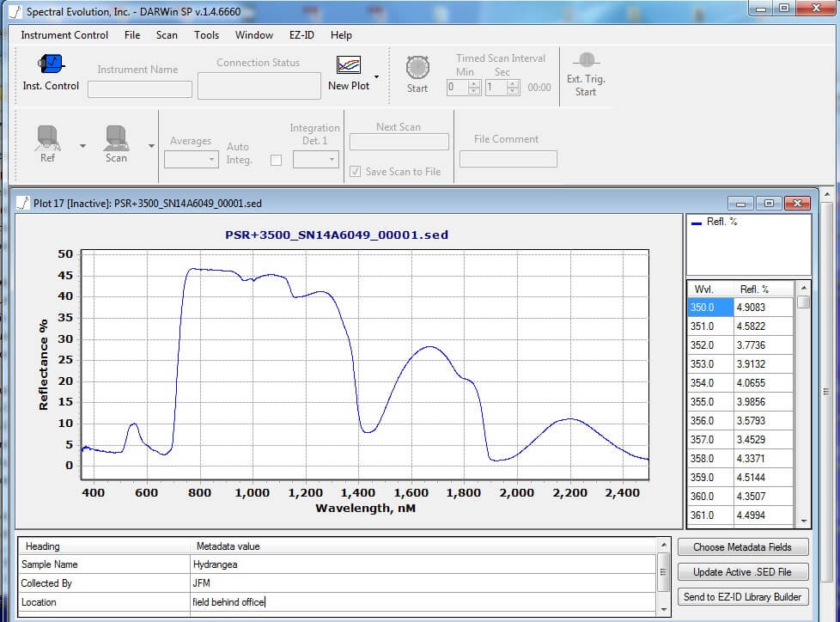Click the Start timer icon
This screenshot has height=622, width=840.
(x=417, y=67)
